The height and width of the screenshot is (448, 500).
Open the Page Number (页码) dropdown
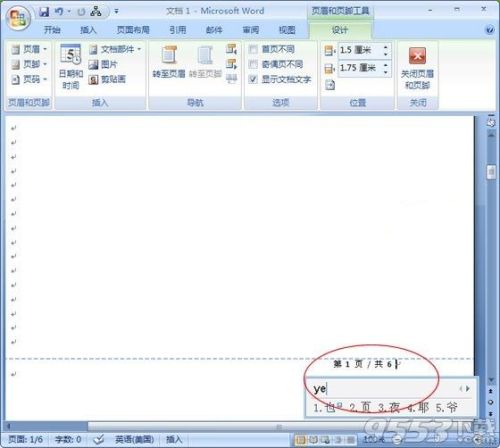(29, 79)
